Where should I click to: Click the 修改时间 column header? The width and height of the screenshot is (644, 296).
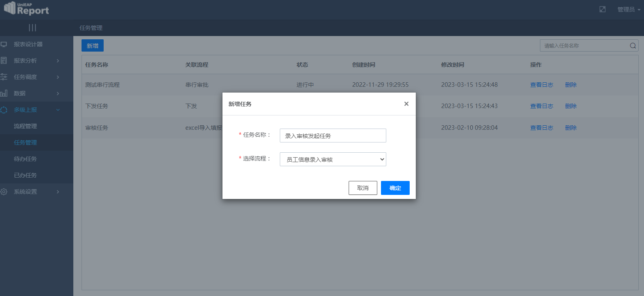(453, 65)
